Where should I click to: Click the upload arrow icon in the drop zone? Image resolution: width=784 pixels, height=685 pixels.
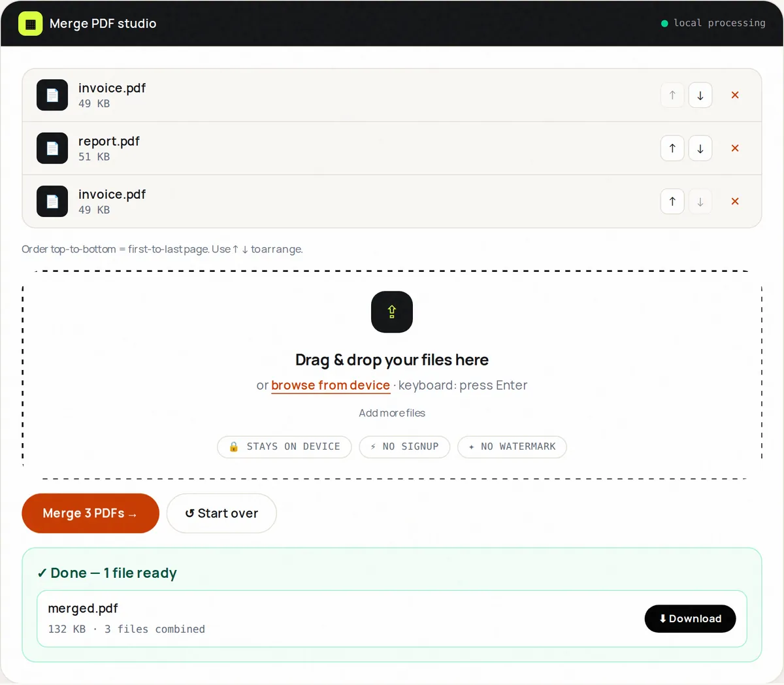click(392, 312)
